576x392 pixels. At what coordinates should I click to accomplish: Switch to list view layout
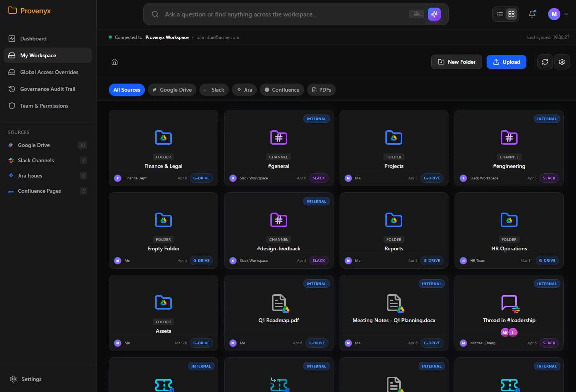[500, 14]
